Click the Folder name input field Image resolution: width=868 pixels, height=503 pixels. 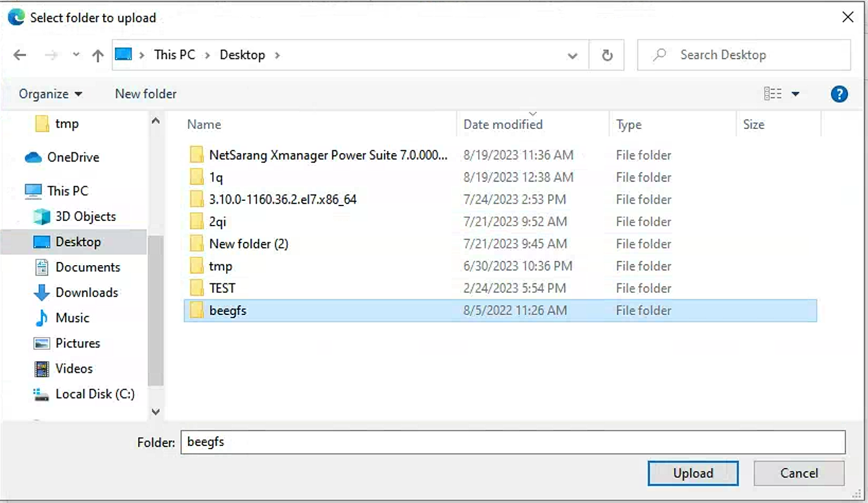point(513,442)
